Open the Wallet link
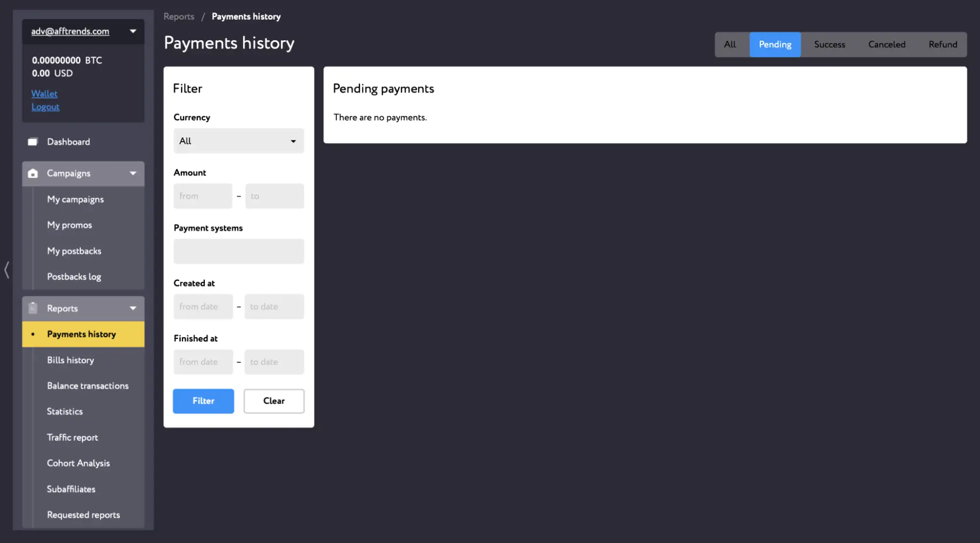980x543 pixels. coord(44,94)
